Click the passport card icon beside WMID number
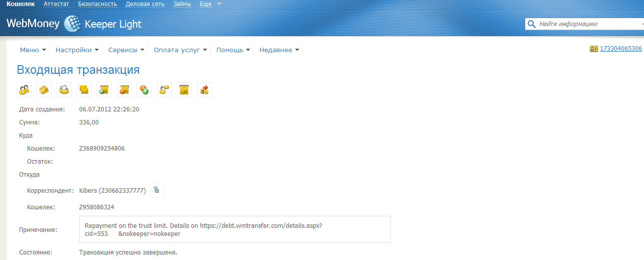644x260 pixels. click(594, 49)
